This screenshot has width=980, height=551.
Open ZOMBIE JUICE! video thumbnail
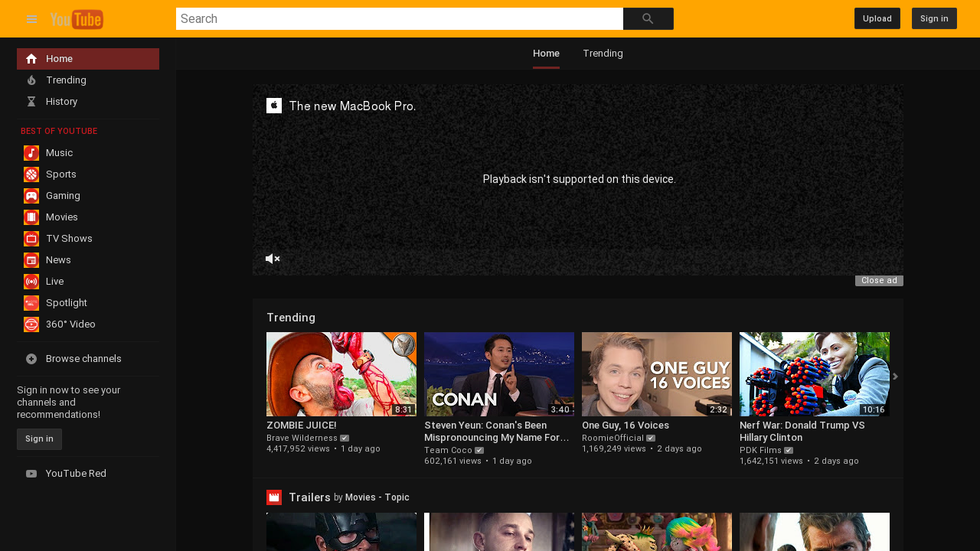click(x=341, y=374)
